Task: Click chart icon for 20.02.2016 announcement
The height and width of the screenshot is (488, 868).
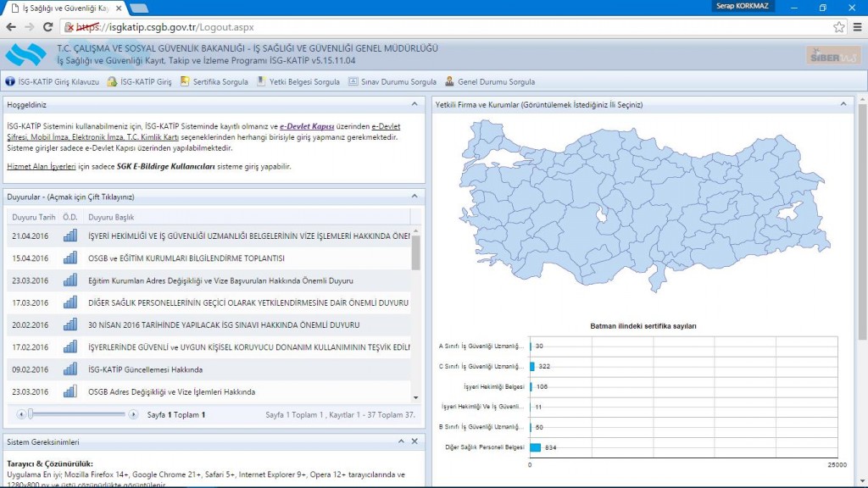Action: point(70,324)
